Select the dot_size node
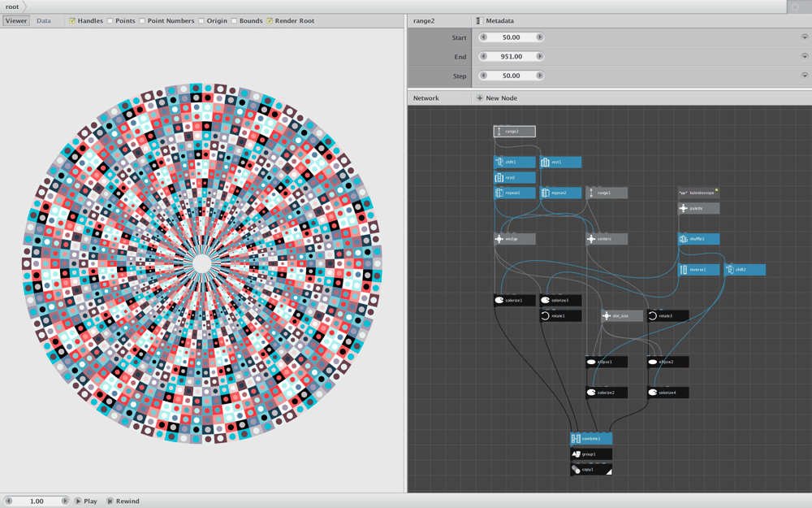This screenshot has width=812, height=508. coord(622,315)
